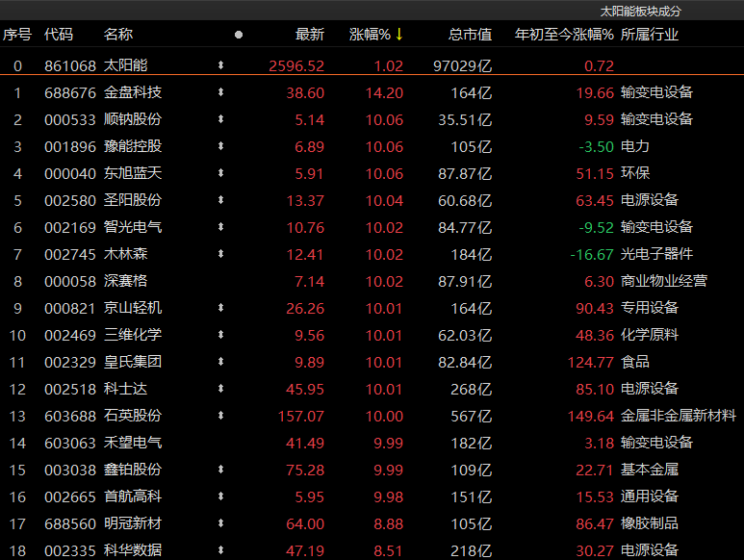This screenshot has width=744, height=560.
Task: Click the marker icon in 科士达 row
Action: click(220, 390)
